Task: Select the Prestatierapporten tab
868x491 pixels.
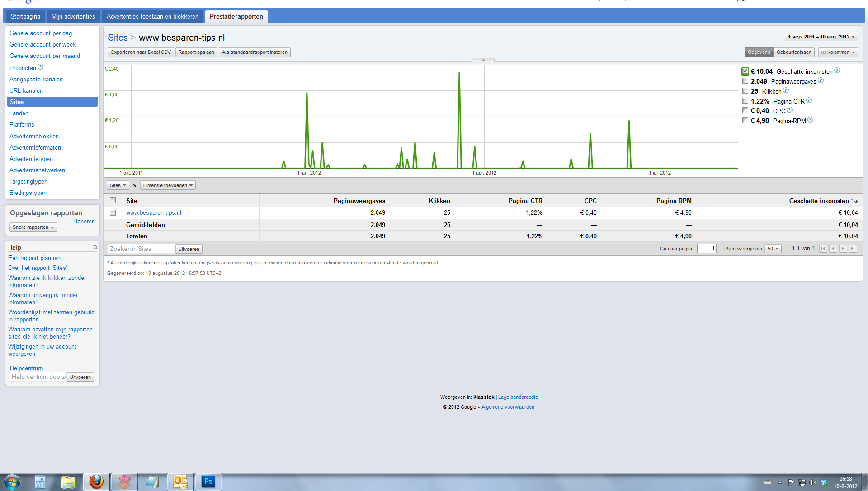Action: pyautogui.click(x=236, y=17)
